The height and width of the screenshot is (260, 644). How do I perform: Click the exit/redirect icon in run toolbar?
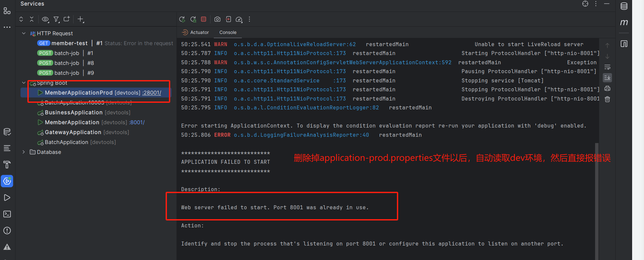pyautogui.click(x=228, y=19)
